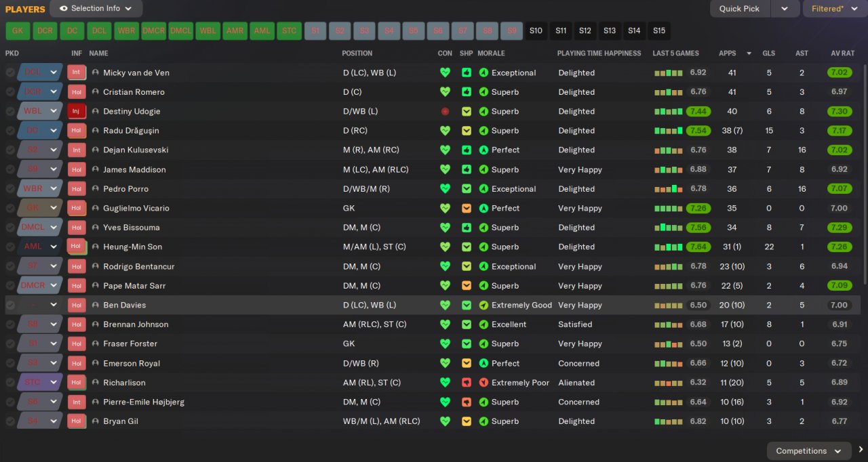Select the GK position slot tab
The width and height of the screenshot is (868, 462).
click(x=18, y=30)
